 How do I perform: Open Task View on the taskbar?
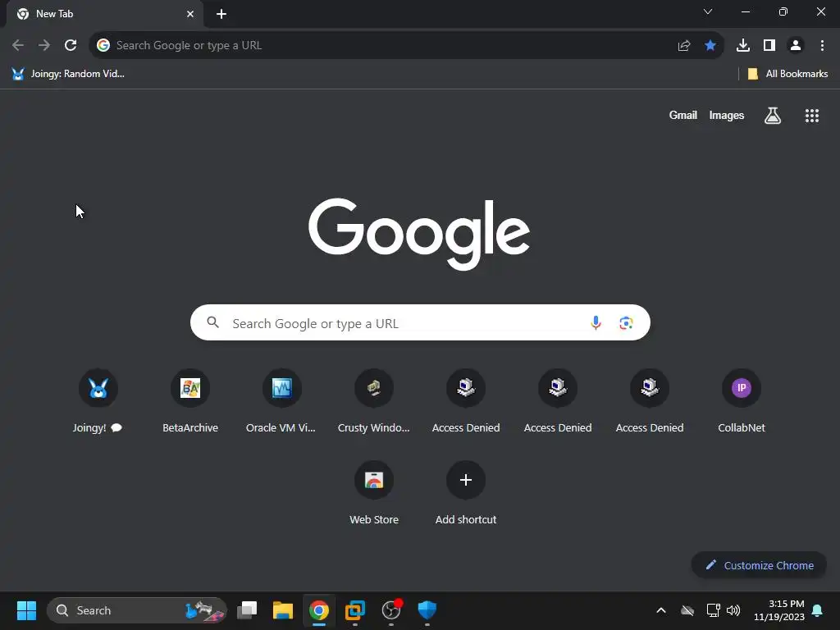click(247, 610)
